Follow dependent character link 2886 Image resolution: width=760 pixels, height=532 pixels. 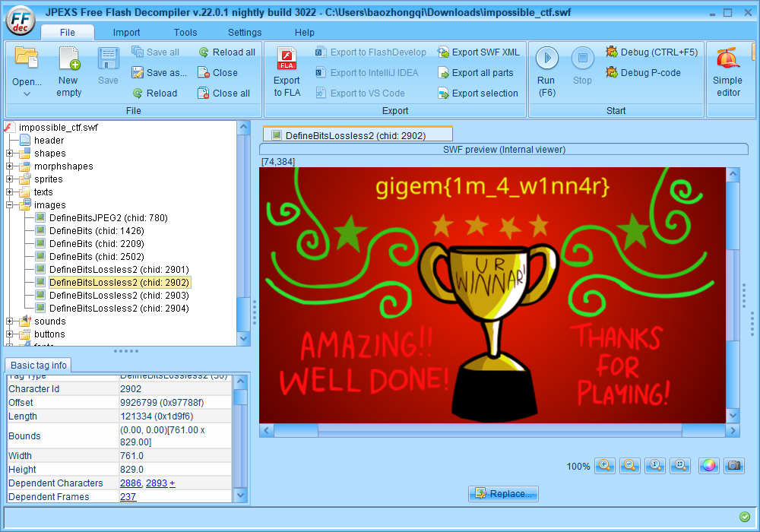[131, 483]
